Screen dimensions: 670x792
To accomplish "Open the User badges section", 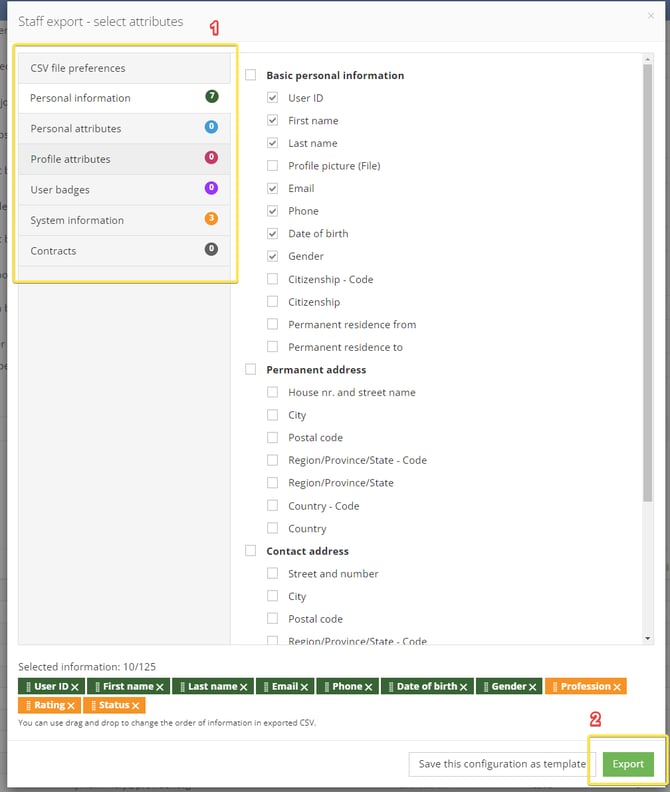I will coord(124,190).
